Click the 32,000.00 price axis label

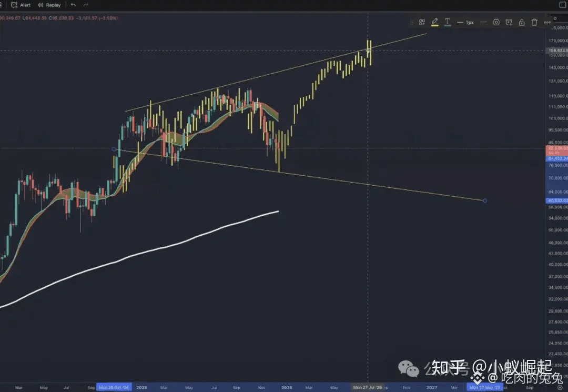pos(558,299)
